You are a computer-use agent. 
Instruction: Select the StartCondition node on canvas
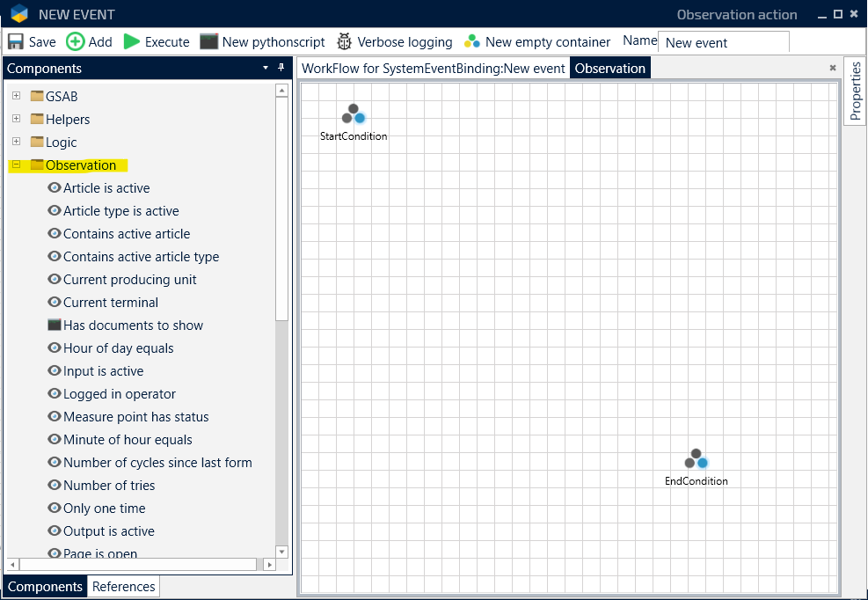pyautogui.click(x=354, y=115)
